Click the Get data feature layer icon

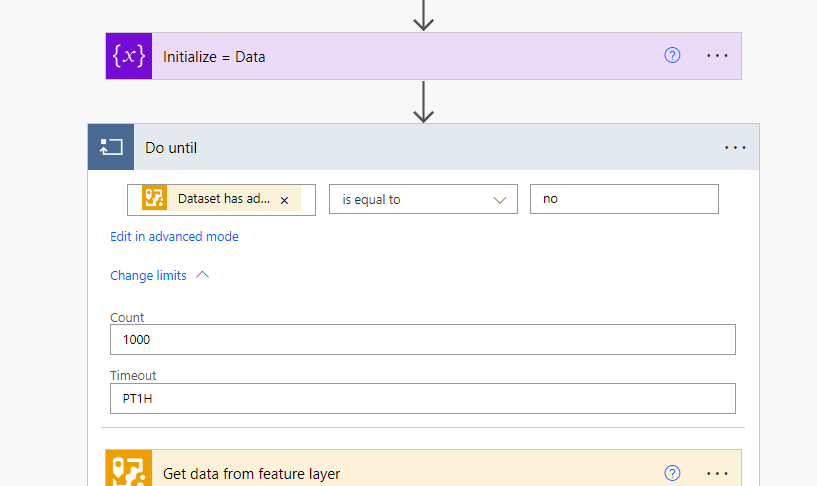pyautogui.click(x=128, y=470)
